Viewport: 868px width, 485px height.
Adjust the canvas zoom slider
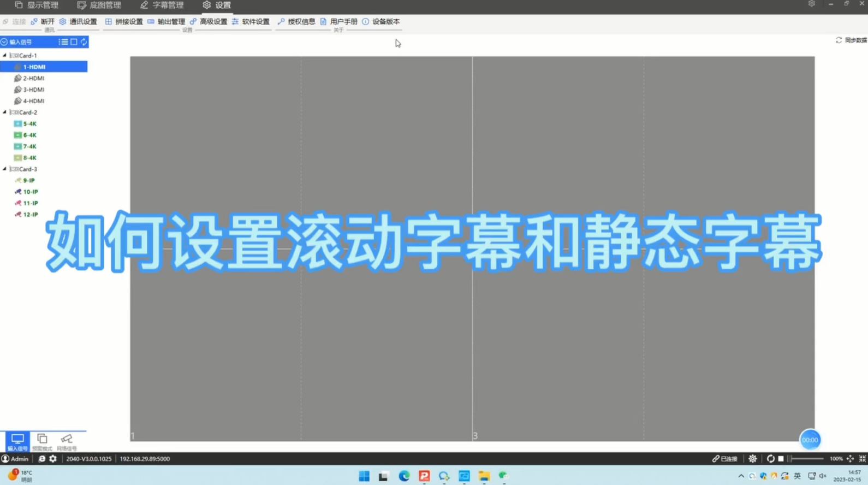coord(806,459)
